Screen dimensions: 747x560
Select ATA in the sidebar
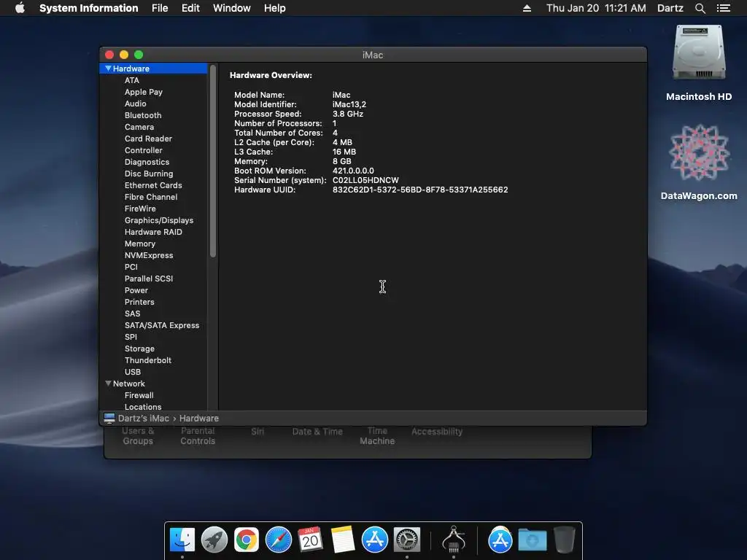pyautogui.click(x=132, y=80)
